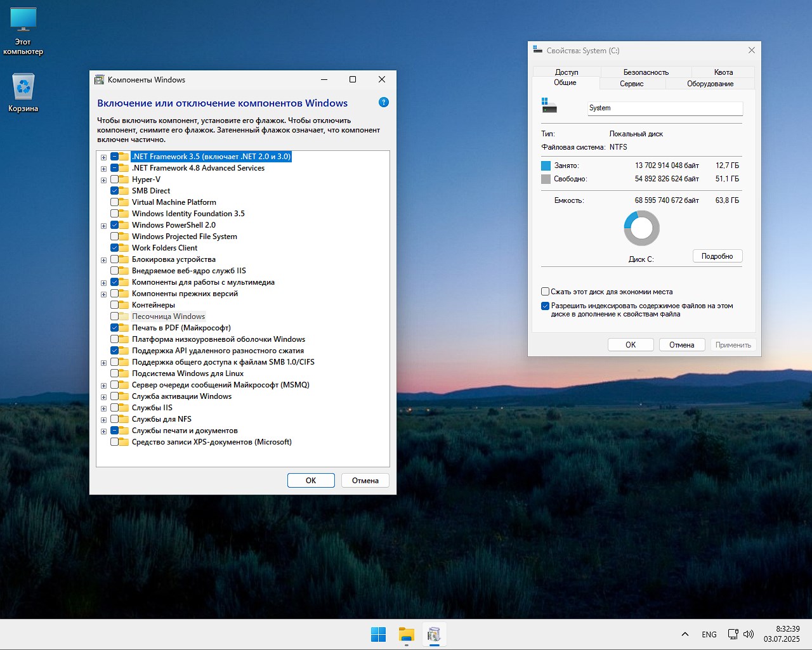The width and height of the screenshot is (812, 650).
Task: Click the disk usage donut chart
Action: (x=641, y=228)
